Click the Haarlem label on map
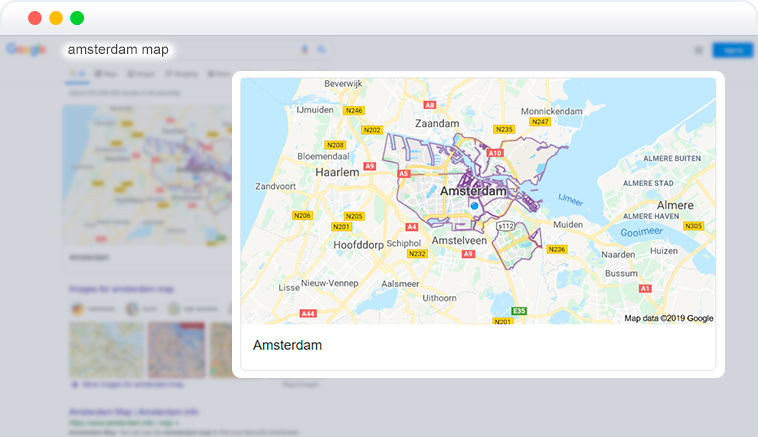The height and width of the screenshot is (437, 758). tap(337, 172)
